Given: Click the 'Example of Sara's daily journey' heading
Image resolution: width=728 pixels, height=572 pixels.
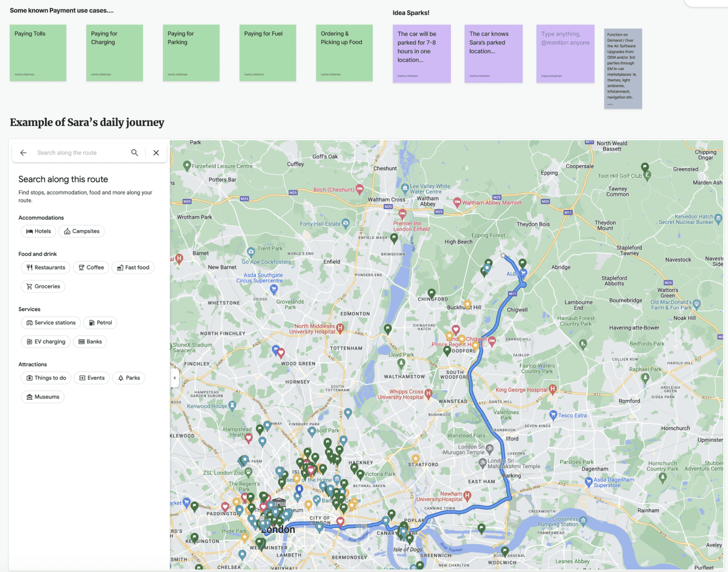Looking at the screenshot, I should click(x=87, y=122).
